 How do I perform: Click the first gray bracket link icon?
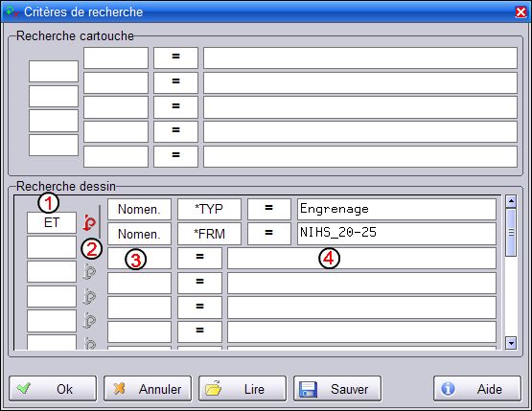tap(89, 272)
